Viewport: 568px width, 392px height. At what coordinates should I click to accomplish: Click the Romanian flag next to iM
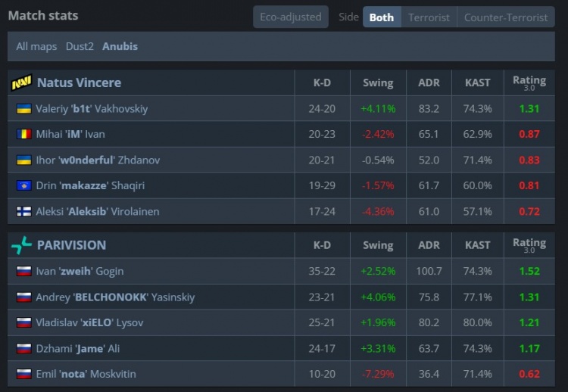pos(23,134)
